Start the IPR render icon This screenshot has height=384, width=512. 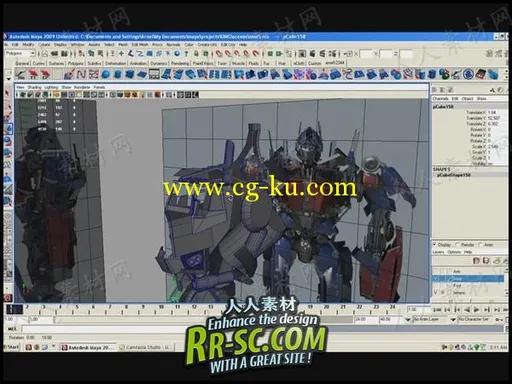[x=322, y=53]
